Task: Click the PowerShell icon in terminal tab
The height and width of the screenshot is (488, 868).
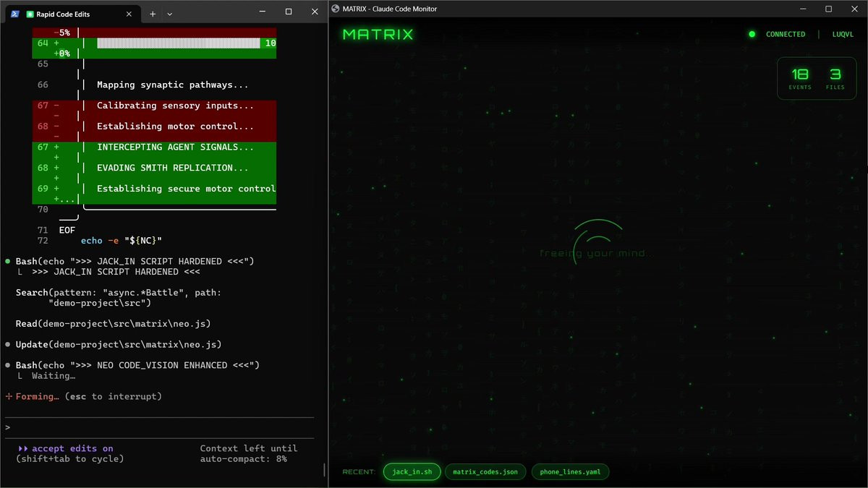Action: (14, 14)
